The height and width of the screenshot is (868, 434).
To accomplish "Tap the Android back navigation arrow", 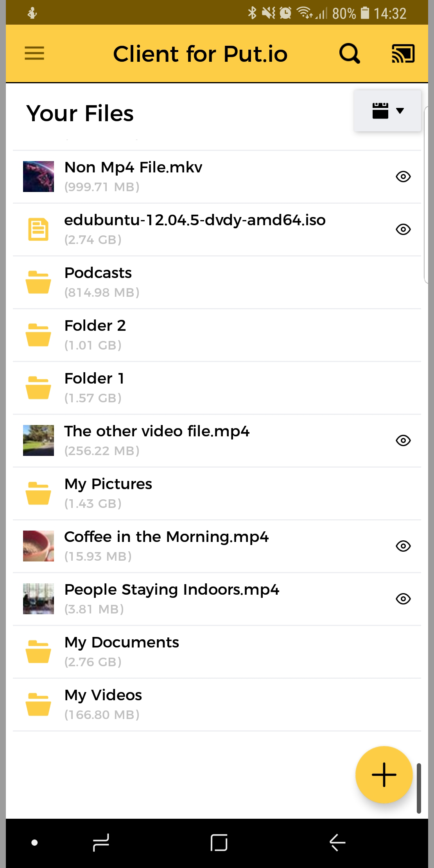I will tap(337, 842).
